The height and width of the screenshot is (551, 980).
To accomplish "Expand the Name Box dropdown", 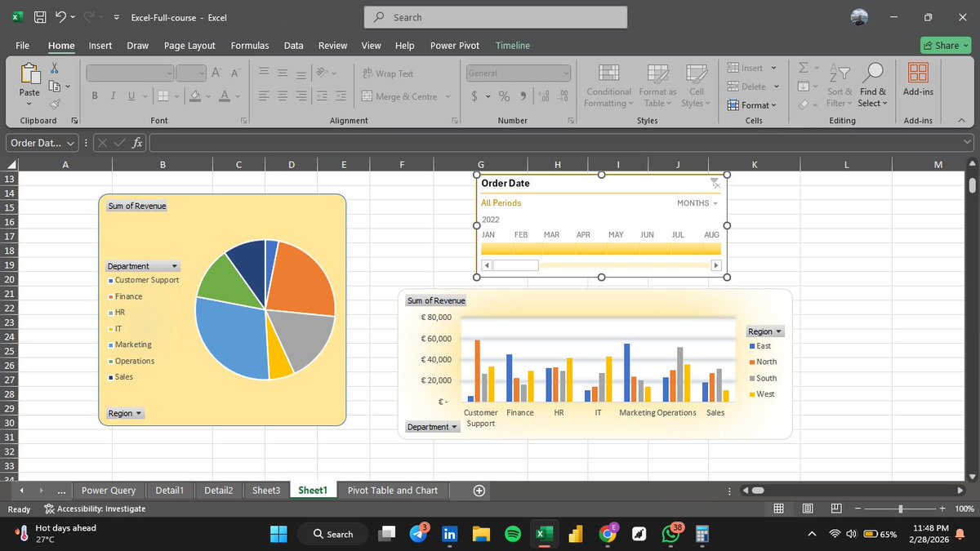I will 71,143.
